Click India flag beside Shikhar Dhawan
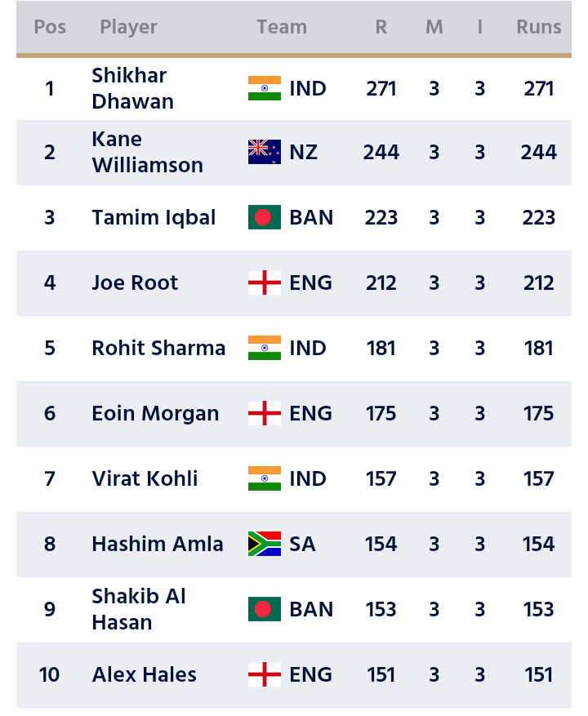 pos(264,88)
